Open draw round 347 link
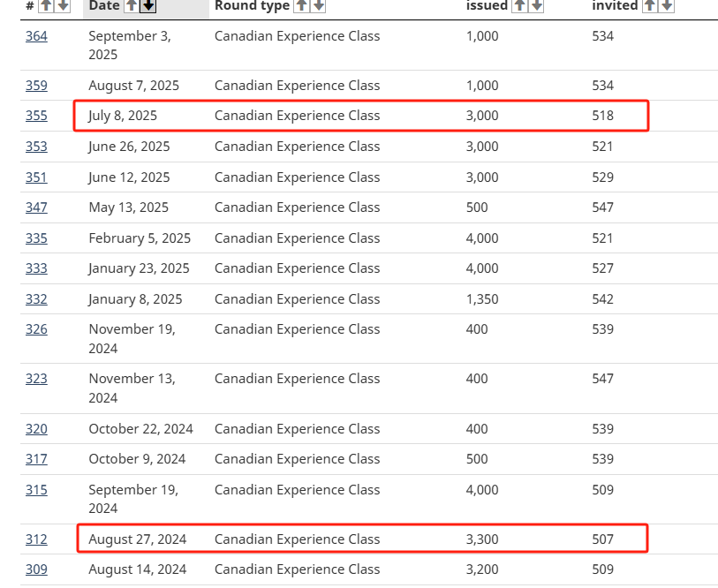This screenshot has height=588, width=718. 36,207
